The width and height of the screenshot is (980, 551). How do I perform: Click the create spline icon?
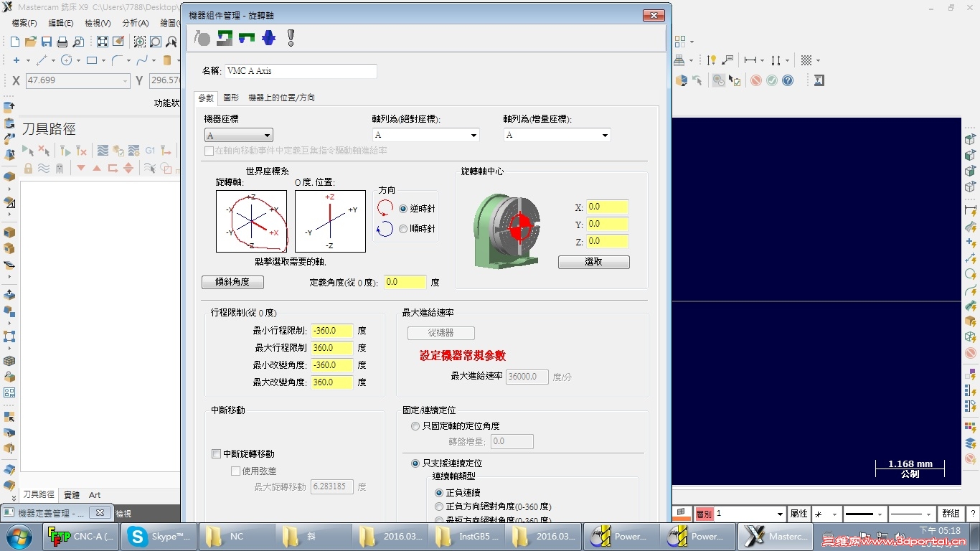[x=142, y=60]
